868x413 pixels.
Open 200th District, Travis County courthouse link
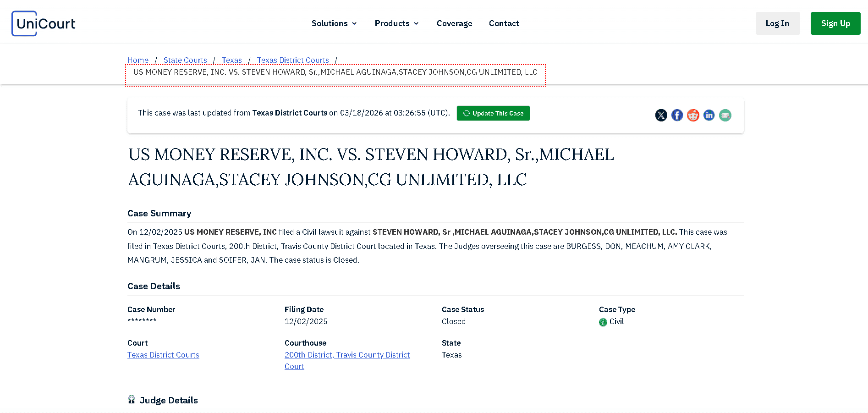tap(347, 360)
